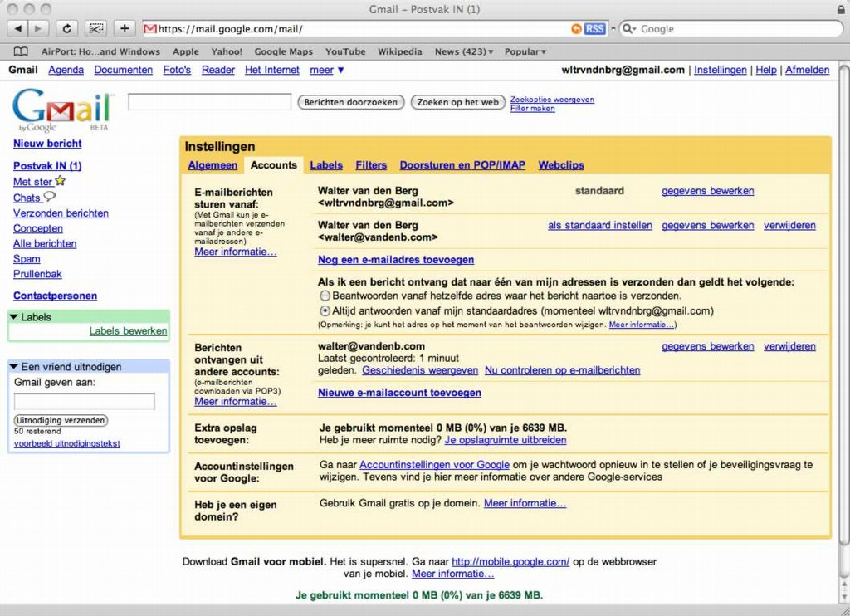Click the yellow star beside Met ster
This screenshot has width=850, height=616.
60,181
